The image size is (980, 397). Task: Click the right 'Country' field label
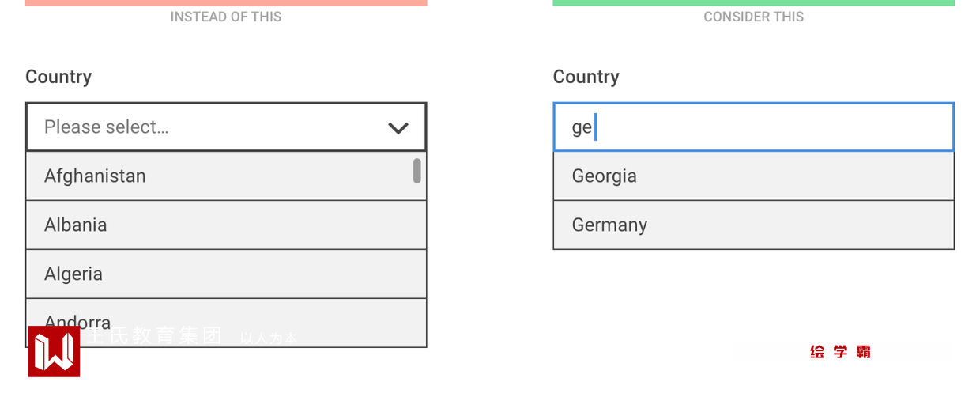(x=586, y=77)
